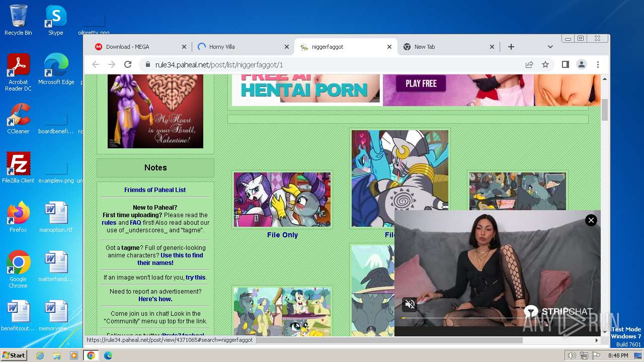The width and height of the screenshot is (644, 362).
Task: Open the rules link in Notes
Action: point(109,222)
